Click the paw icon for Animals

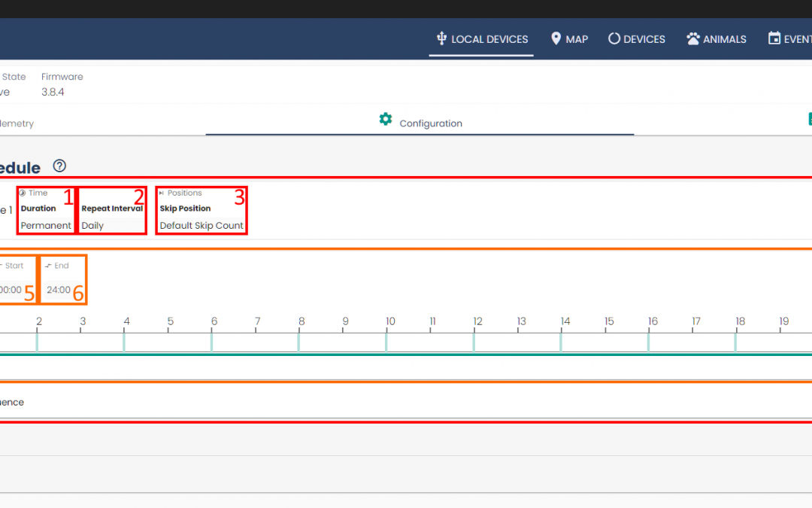tap(693, 38)
